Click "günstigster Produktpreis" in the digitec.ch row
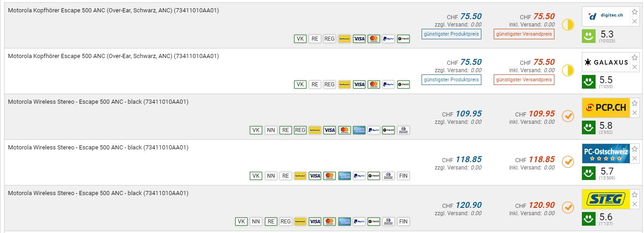The image size is (644, 233). [451, 34]
